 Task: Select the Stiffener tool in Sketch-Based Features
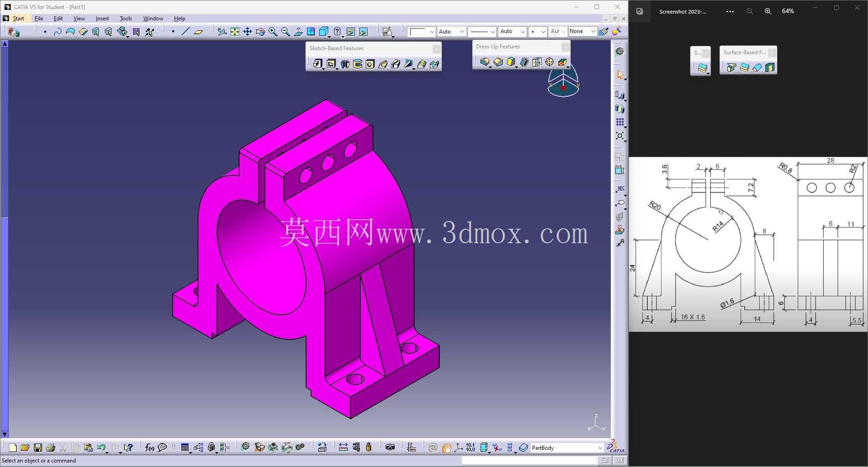tap(408, 64)
